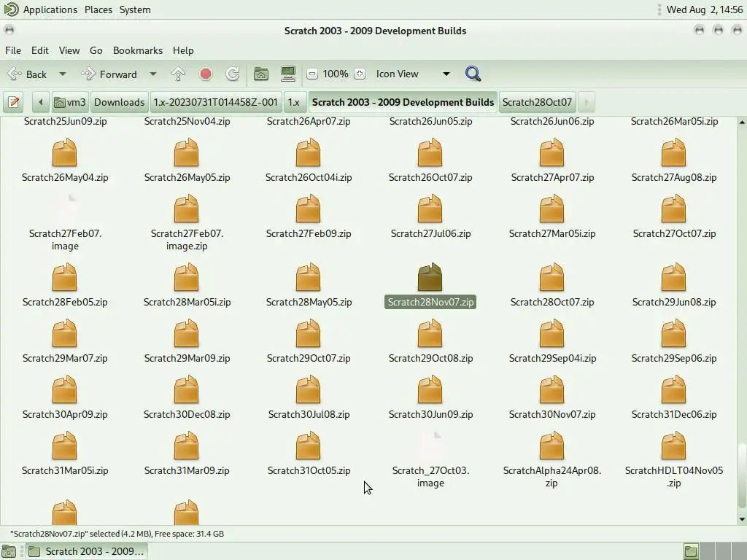
Task: Open the Search magnifier icon
Action: (473, 74)
